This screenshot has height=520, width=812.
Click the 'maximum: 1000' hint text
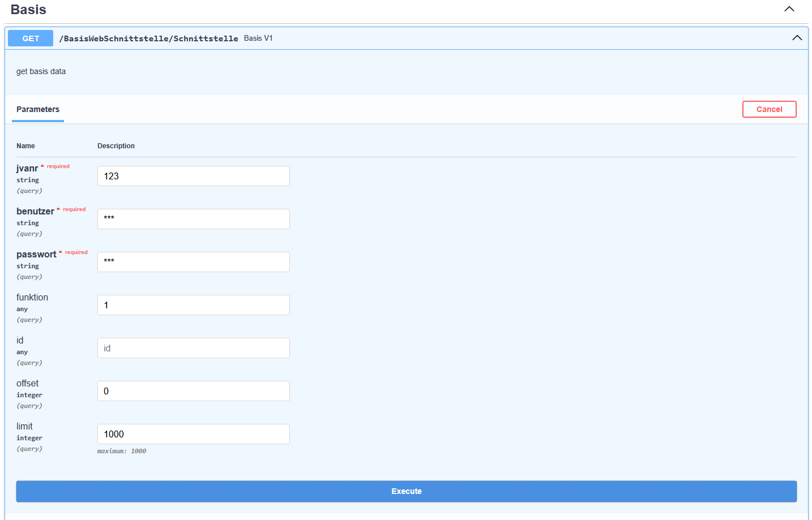coord(122,451)
